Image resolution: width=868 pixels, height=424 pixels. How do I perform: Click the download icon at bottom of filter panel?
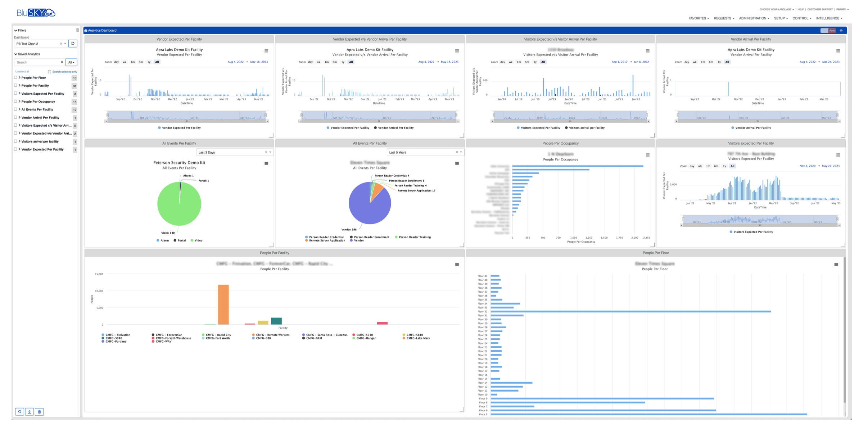[29, 411]
